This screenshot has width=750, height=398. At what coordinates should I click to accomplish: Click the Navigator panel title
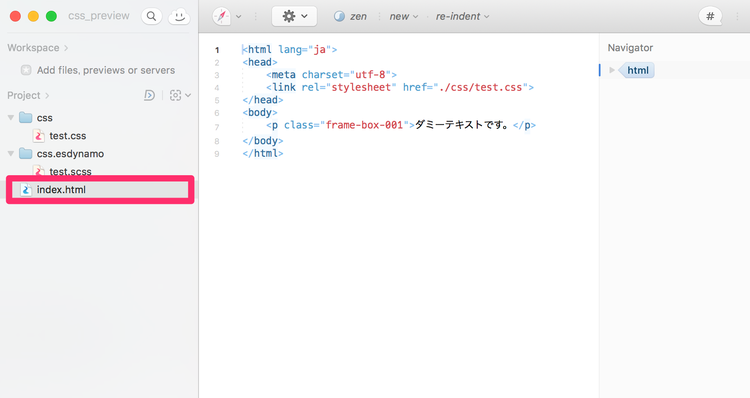(x=630, y=48)
